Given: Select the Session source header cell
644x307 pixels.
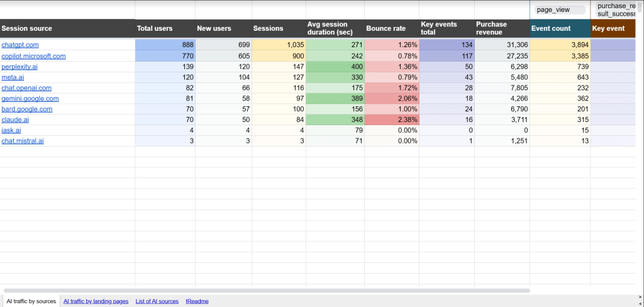Looking at the screenshot, I should click(67, 28).
